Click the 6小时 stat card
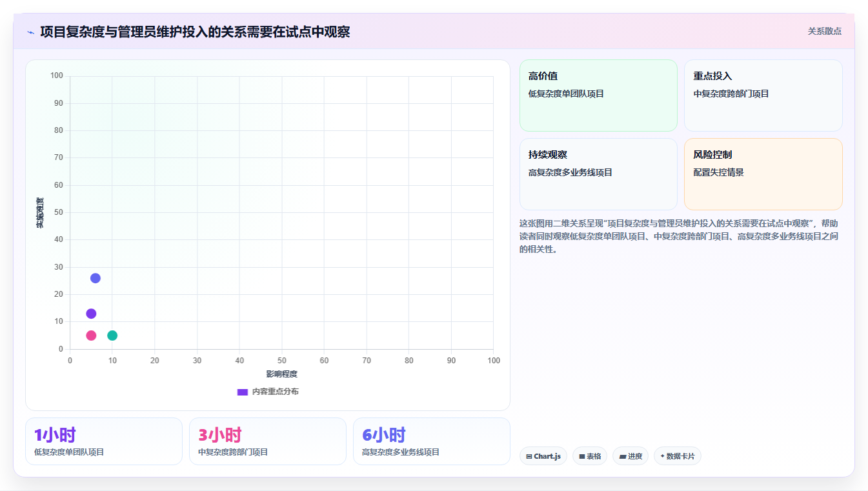The width and height of the screenshot is (868, 491). pos(432,441)
